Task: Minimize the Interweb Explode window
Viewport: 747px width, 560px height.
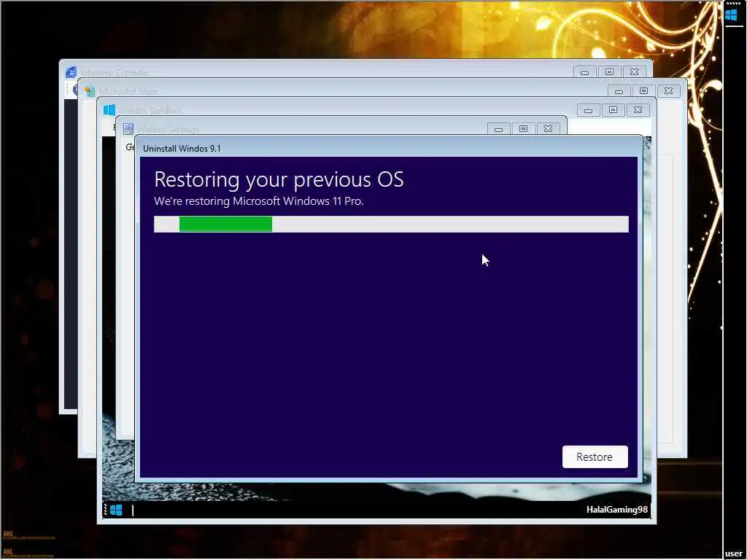Action: pos(584,72)
